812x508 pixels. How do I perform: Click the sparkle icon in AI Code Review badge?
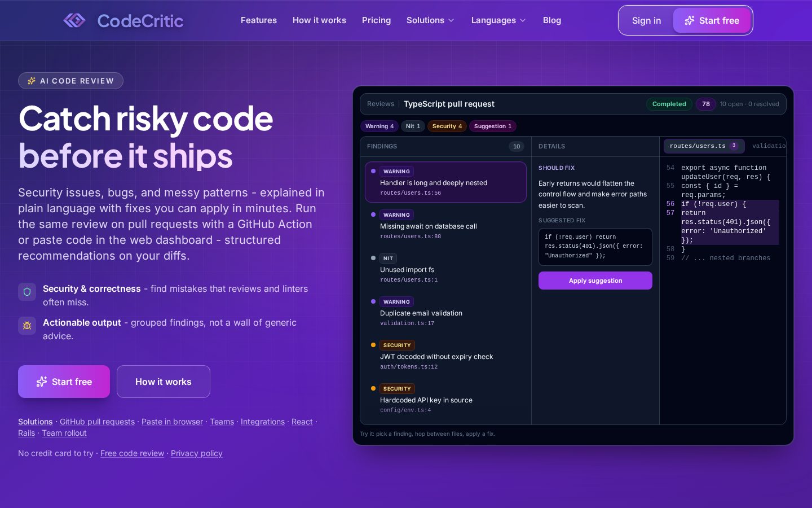(x=32, y=81)
